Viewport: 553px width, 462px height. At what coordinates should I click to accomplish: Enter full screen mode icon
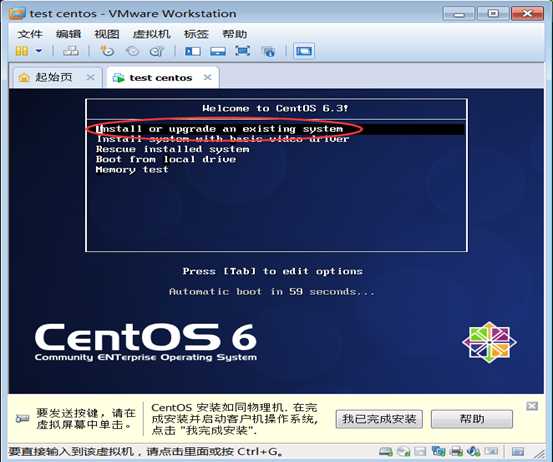point(243,51)
